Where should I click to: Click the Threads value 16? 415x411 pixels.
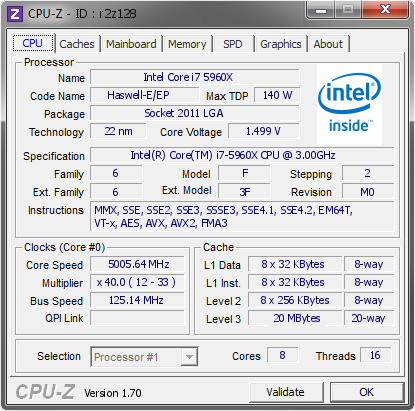click(x=376, y=355)
